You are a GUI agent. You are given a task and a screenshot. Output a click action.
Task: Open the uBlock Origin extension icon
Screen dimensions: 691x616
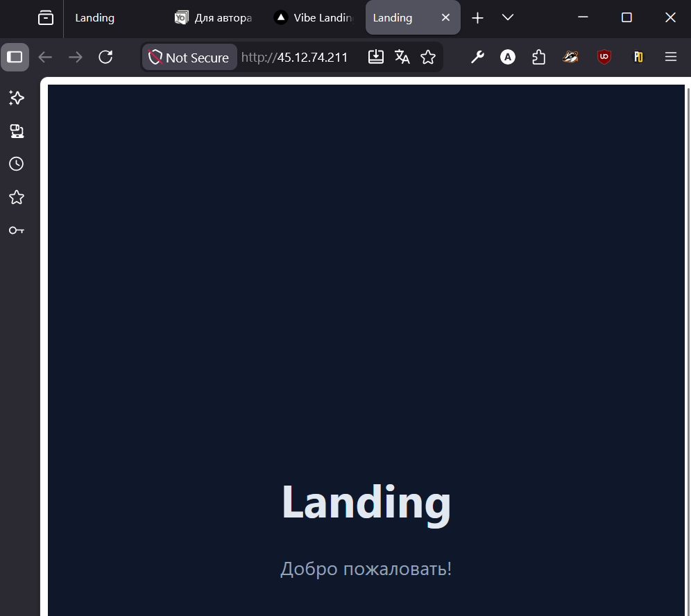[604, 57]
